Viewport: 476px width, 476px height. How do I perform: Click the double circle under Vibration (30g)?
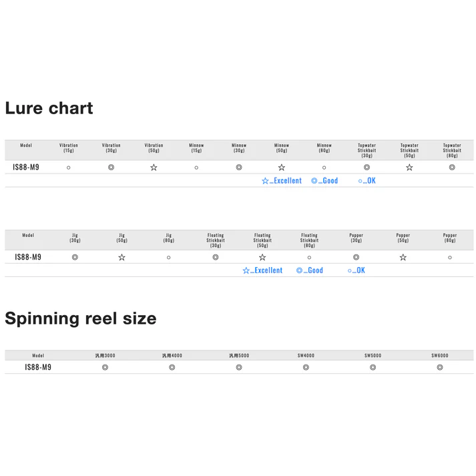[x=111, y=168]
